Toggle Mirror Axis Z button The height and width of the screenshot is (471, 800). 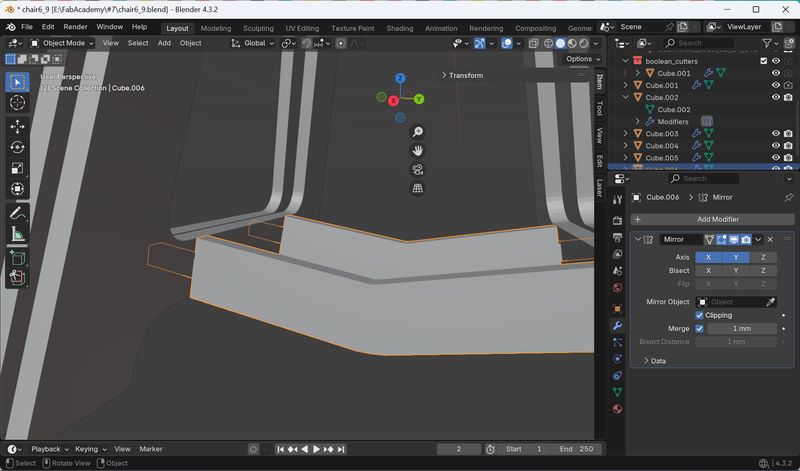pos(763,257)
